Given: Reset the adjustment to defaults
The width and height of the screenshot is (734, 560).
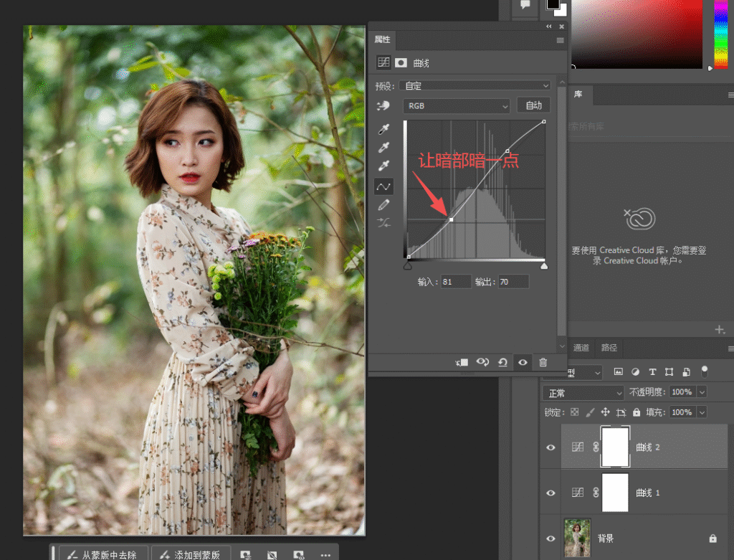Looking at the screenshot, I should (x=502, y=362).
